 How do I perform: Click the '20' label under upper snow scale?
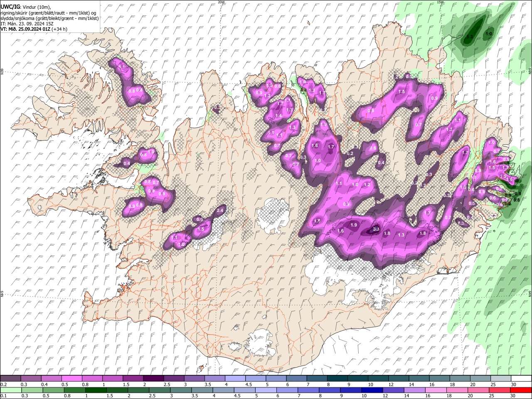click(472, 384)
